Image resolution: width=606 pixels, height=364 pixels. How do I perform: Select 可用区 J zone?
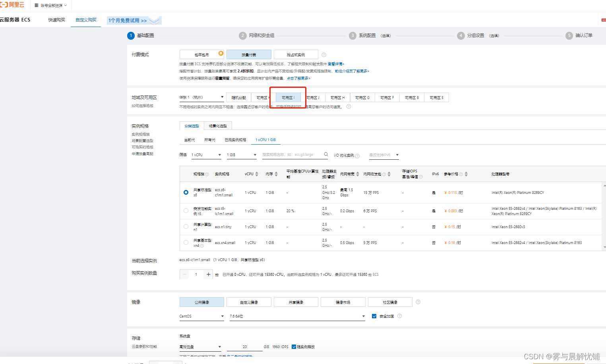pos(313,97)
